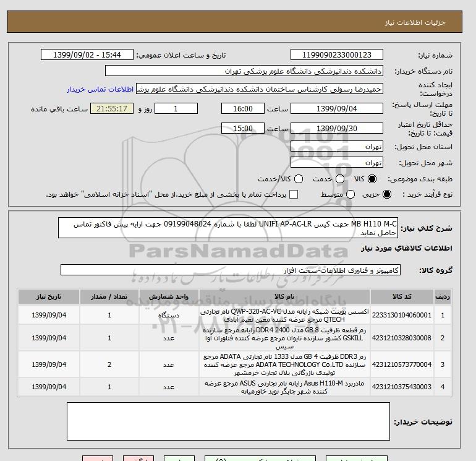This screenshot has width=476, height=461.
Task: Select the جزیی purchase type radio
Action: pos(387,194)
